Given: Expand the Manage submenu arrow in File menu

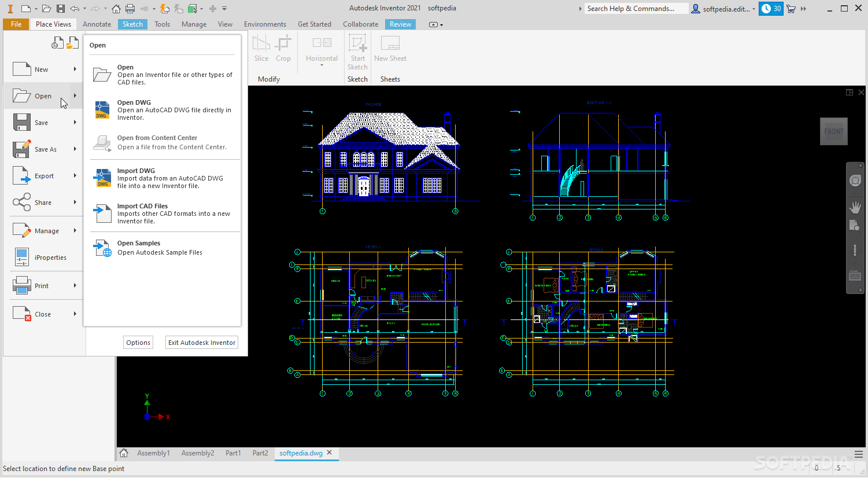Looking at the screenshot, I should point(75,230).
